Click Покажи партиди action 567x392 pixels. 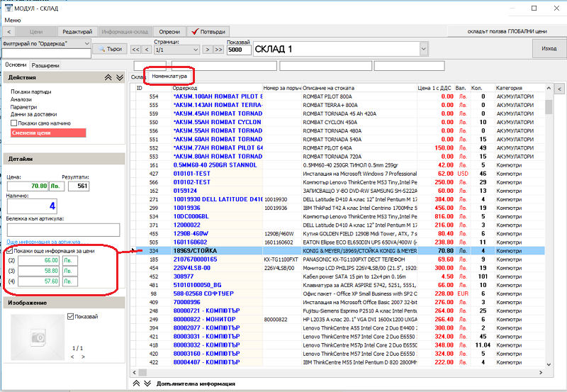[30, 92]
